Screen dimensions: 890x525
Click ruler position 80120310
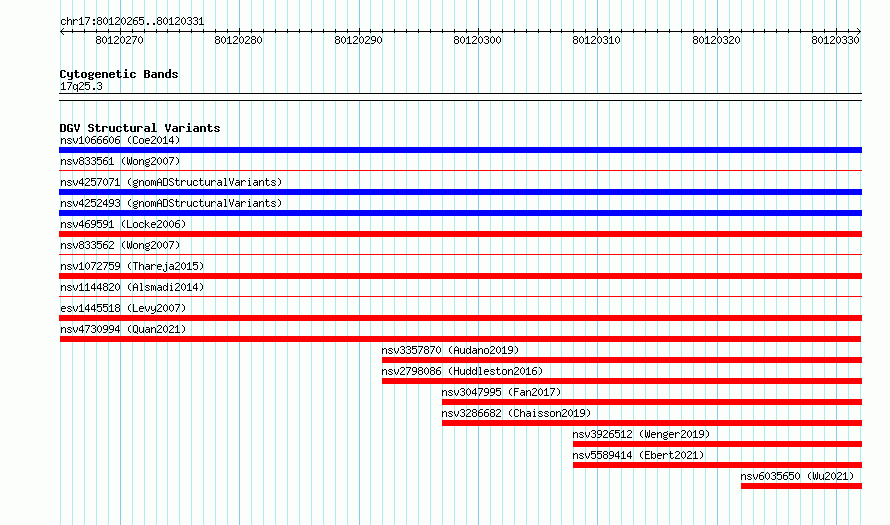[x=597, y=40]
